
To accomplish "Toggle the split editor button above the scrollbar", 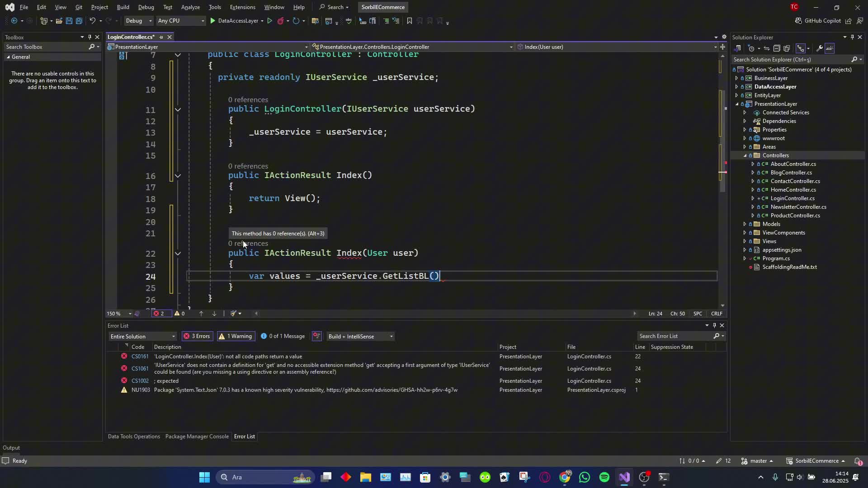I will (x=722, y=47).
